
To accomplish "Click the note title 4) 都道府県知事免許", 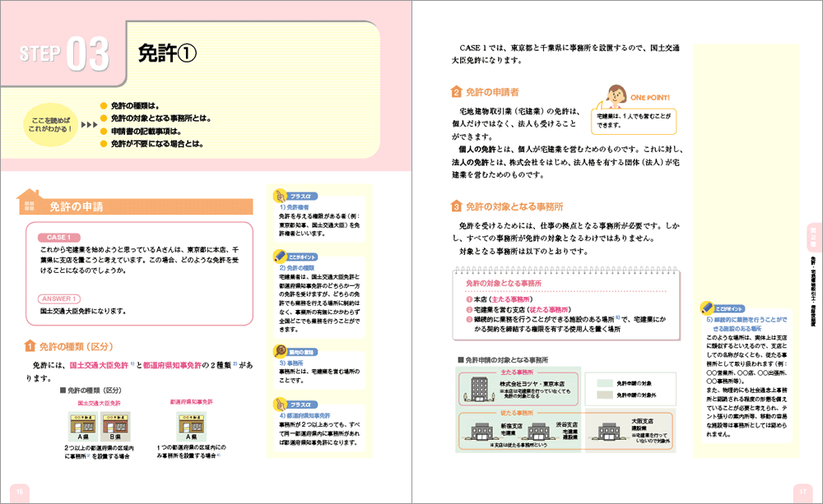I will pyautogui.click(x=305, y=415).
